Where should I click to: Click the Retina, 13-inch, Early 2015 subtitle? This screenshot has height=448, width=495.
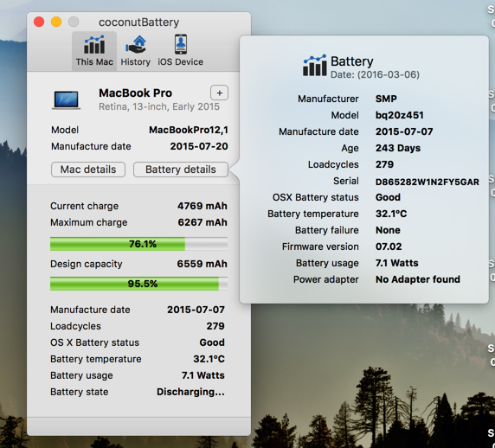point(159,106)
